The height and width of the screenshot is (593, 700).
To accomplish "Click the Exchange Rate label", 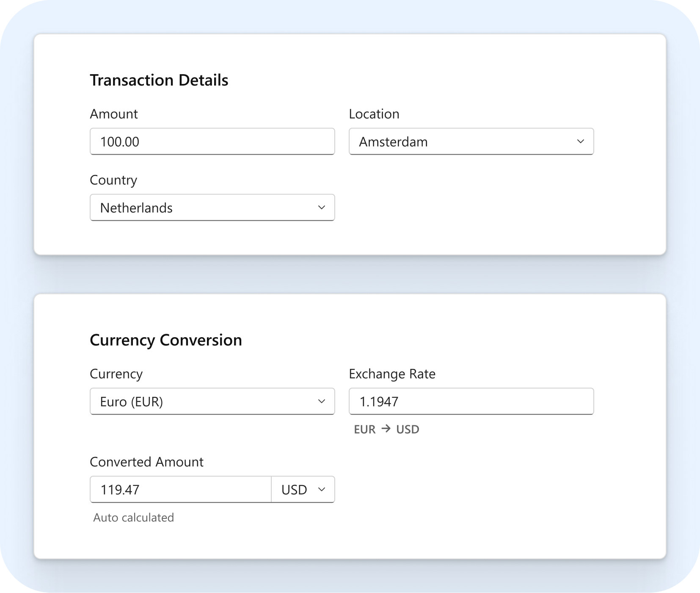I will click(x=391, y=374).
